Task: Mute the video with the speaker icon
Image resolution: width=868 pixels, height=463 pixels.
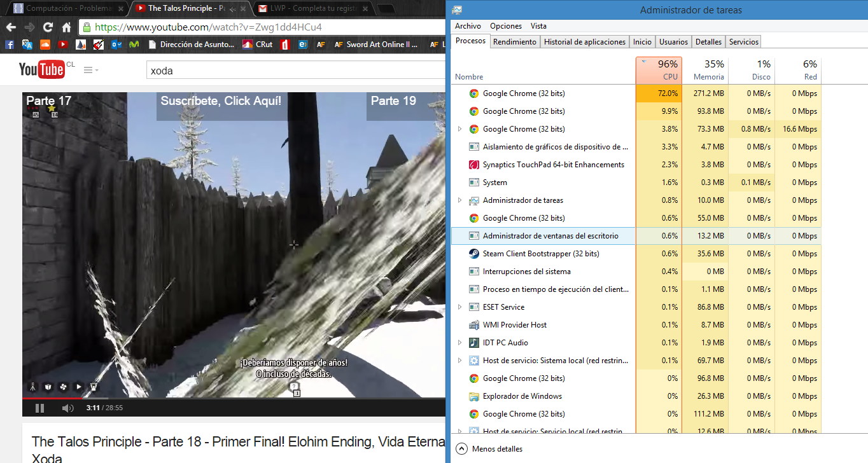Action: pyautogui.click(x=67, y=408)
